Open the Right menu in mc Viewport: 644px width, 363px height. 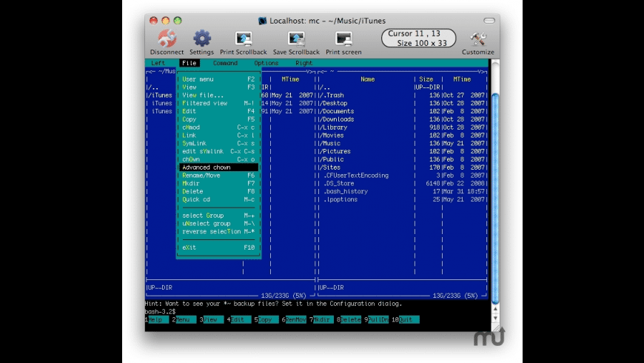[304, 63]
